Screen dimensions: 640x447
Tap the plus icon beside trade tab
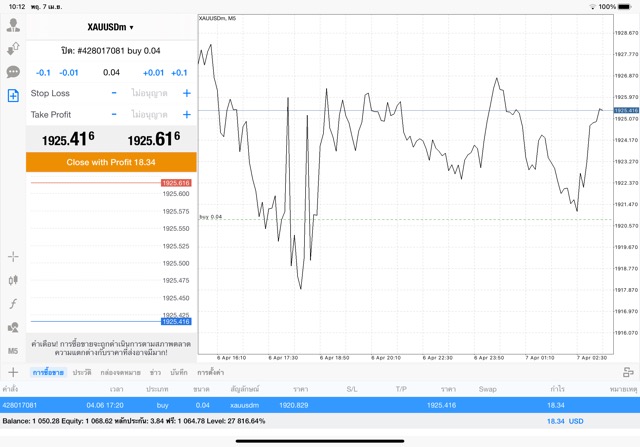13,372
